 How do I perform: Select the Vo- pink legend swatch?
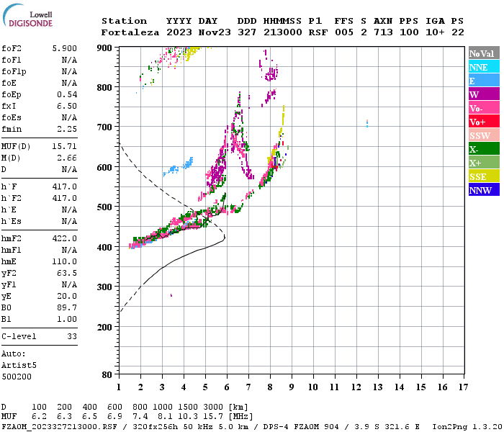point(484,108)
